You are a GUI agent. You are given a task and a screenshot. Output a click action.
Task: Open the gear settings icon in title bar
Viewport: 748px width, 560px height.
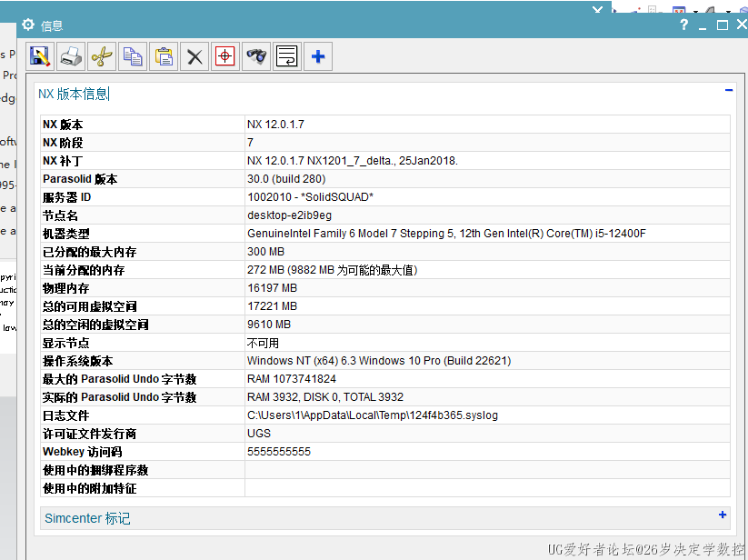point(28,25)
